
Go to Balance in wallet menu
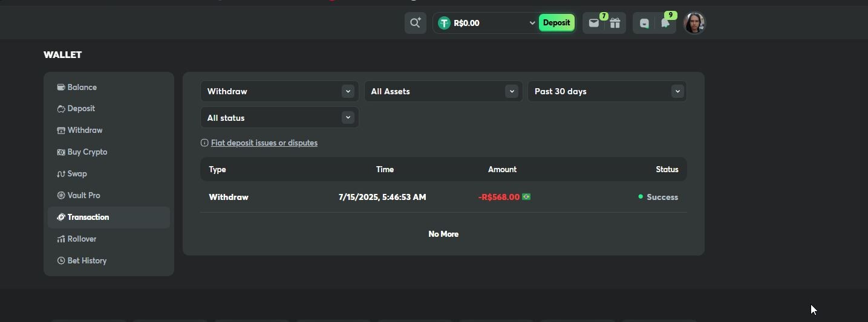coord(109,87)
